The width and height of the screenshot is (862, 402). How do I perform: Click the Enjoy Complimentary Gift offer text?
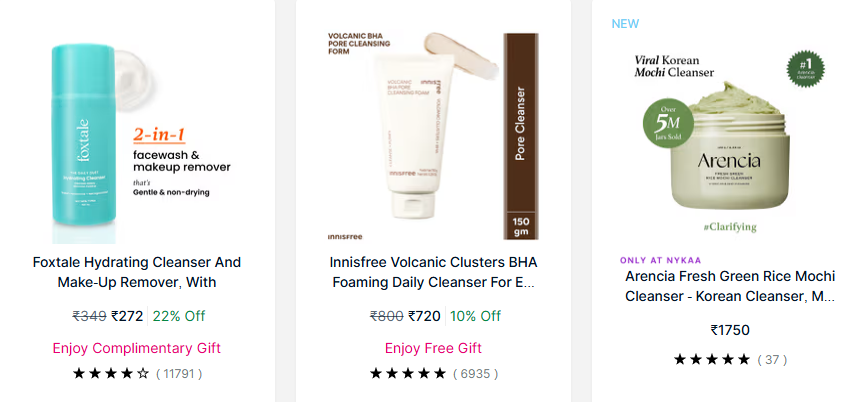pyautogui.click(x=137, y=348)
